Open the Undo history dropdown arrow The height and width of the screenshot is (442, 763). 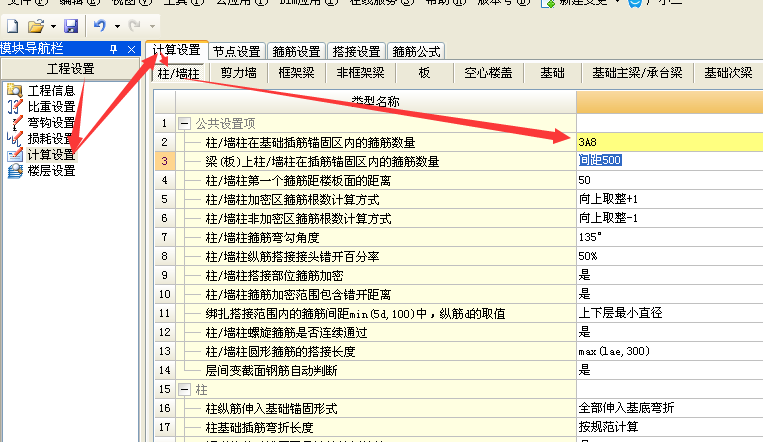(117, 26)
